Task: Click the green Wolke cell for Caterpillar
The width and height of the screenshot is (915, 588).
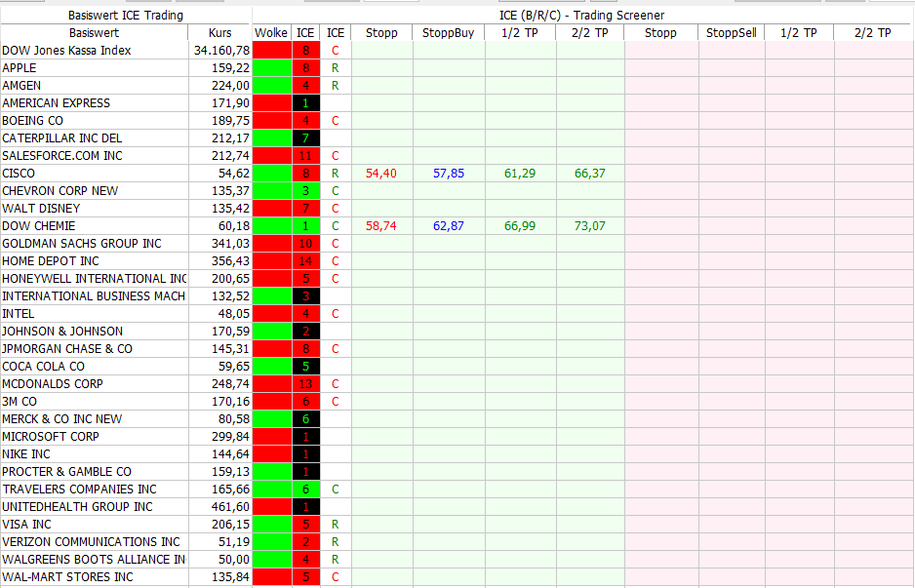Action: [272, 138]
